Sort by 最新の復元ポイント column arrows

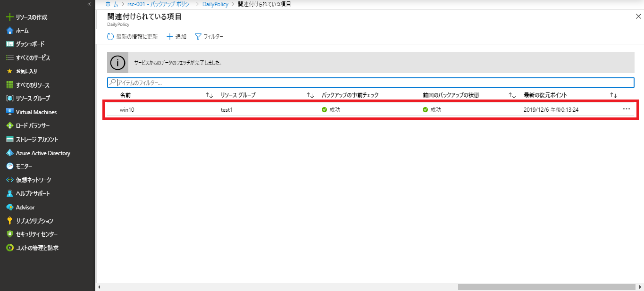click(613, 95)
